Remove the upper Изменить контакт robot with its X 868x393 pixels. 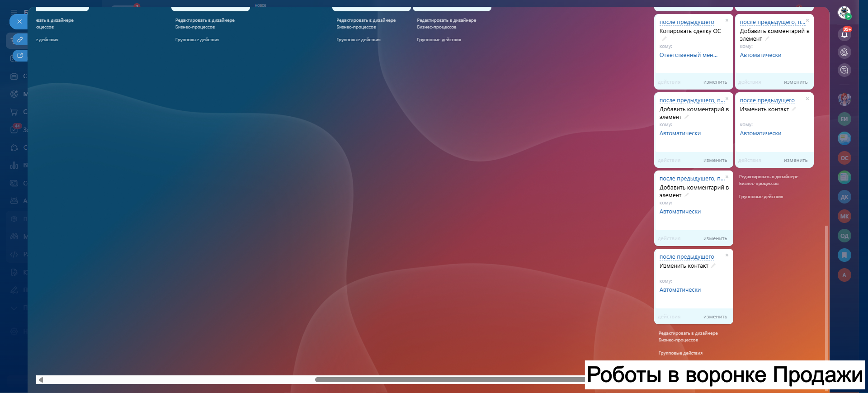807,99
